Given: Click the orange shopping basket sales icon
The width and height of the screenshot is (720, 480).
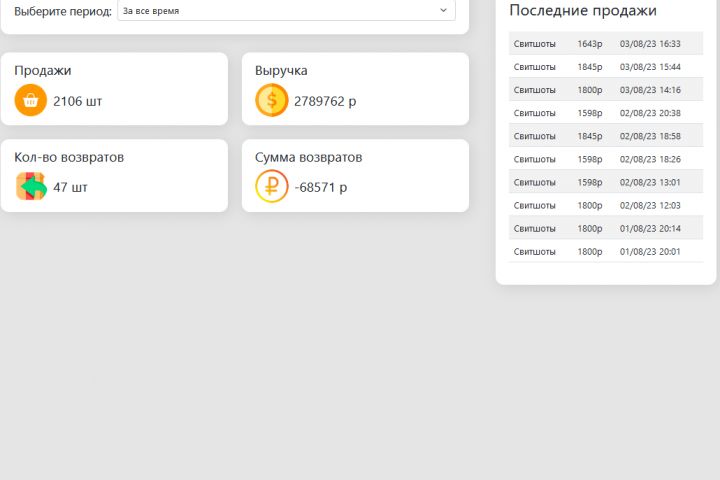Looking at the screenshot, I should click(31, 100).
